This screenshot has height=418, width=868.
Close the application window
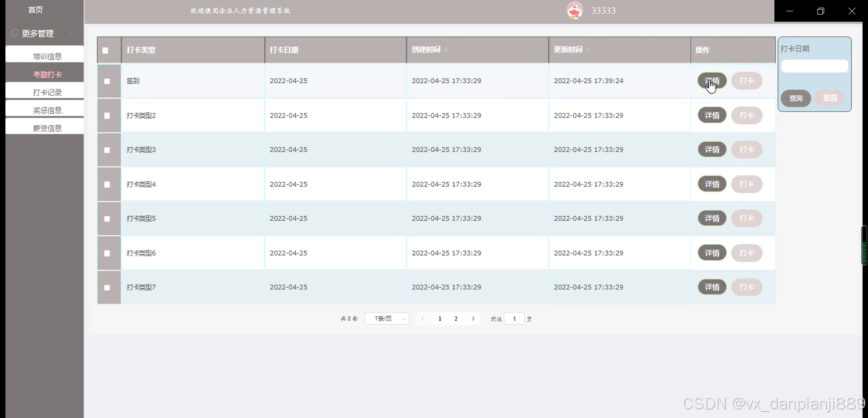coord(852,11)
